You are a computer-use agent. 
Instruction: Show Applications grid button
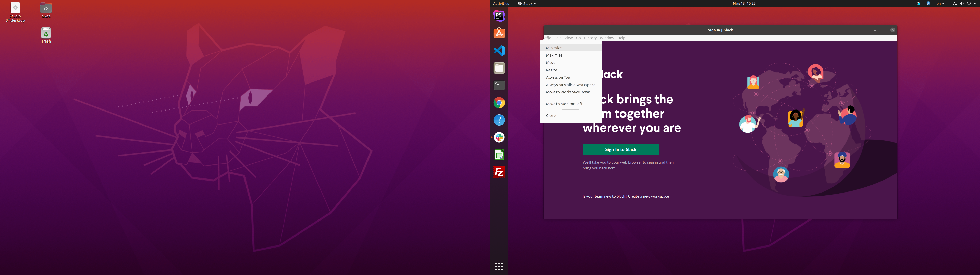pyautogui.click(x=499, y=266)
